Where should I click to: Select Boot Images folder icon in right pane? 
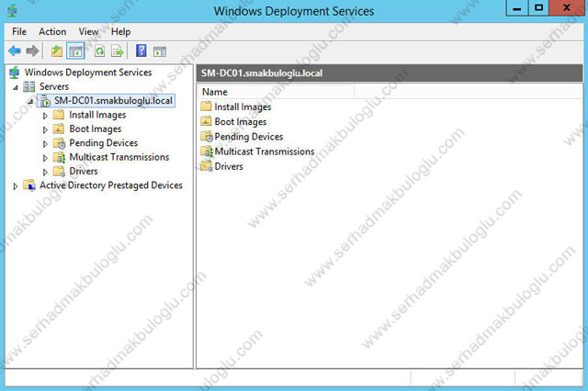point(206,121)
